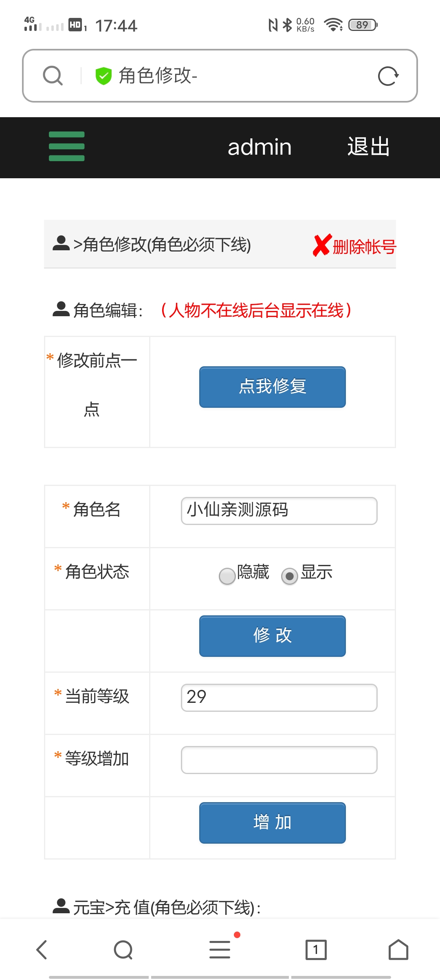This screenshot has height=980, width=440.
Task: Focus the 当前等级 field showing 29
Action: 279,698
